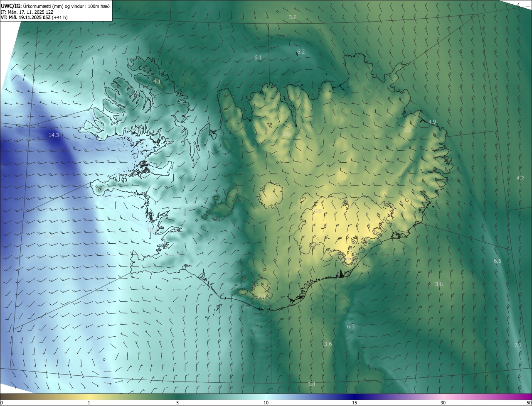Click the colorbar tick label 15
The width and height of the screenshot is (532, 406).
point(355,403)
